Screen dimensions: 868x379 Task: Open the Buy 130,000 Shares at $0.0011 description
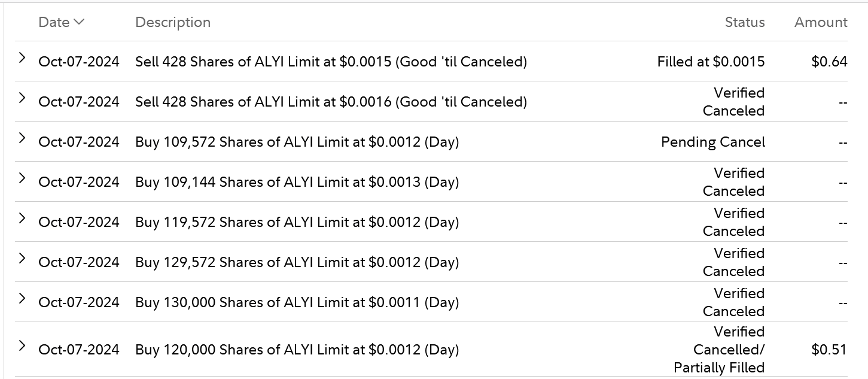click(x=297, y=302)
